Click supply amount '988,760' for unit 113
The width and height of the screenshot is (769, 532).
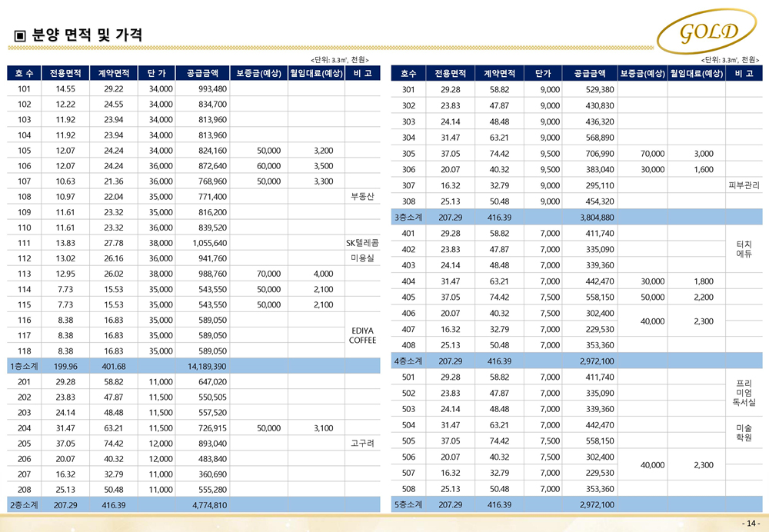pos(213,274)
